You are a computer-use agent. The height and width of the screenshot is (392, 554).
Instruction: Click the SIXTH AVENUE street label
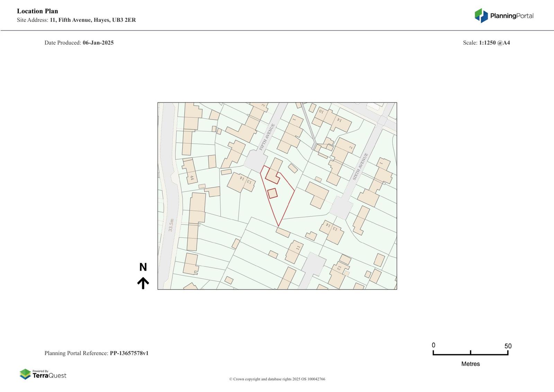[x=360, y=167]
